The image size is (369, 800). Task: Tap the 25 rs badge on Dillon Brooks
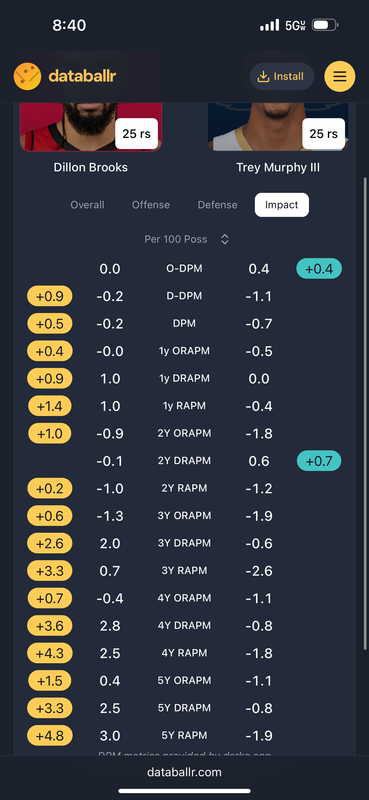click(136, 134)
